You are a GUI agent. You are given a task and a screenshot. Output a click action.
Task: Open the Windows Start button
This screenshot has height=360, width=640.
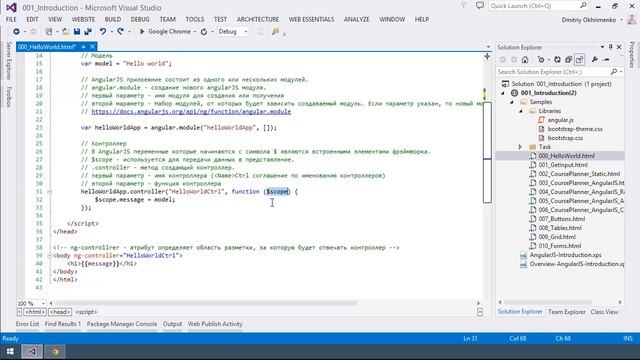pos(10,351)
